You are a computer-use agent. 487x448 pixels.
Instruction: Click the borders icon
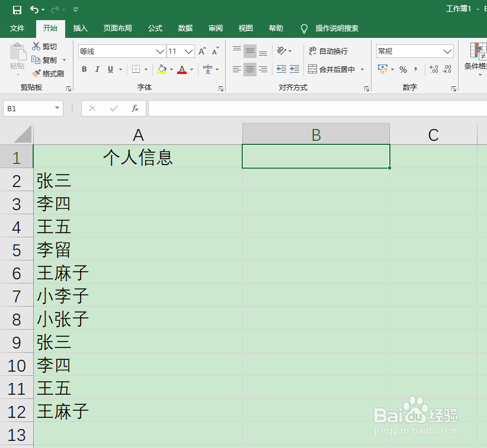(136, 69)
